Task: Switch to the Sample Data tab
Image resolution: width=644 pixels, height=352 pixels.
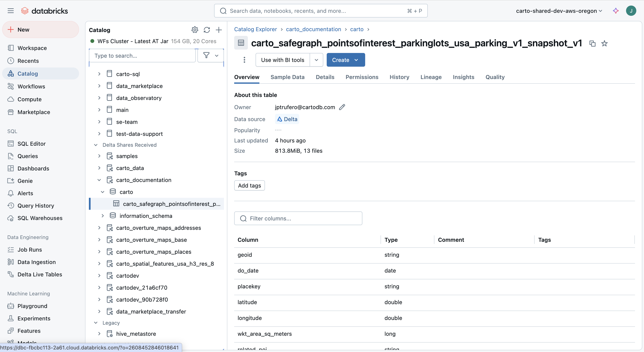Action: pos(287,77)
